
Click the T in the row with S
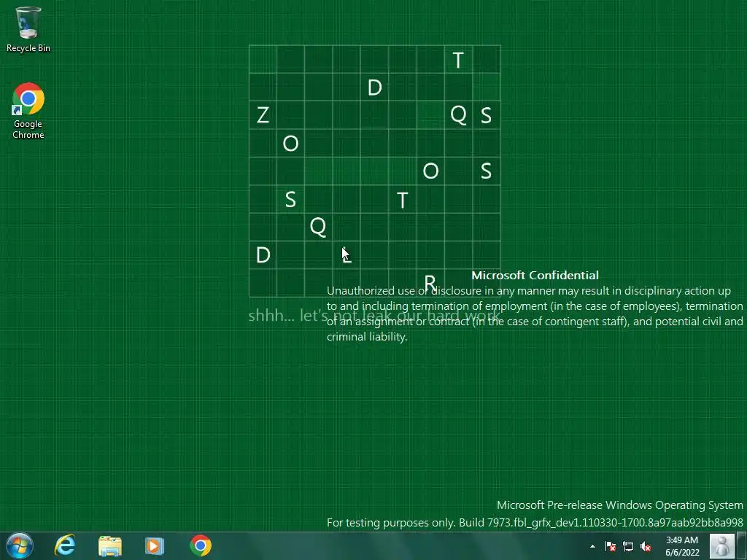[402, 200]
